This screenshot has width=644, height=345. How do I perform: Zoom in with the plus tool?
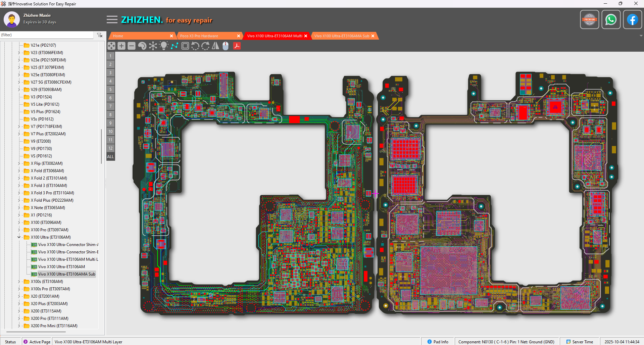[121, 46]
